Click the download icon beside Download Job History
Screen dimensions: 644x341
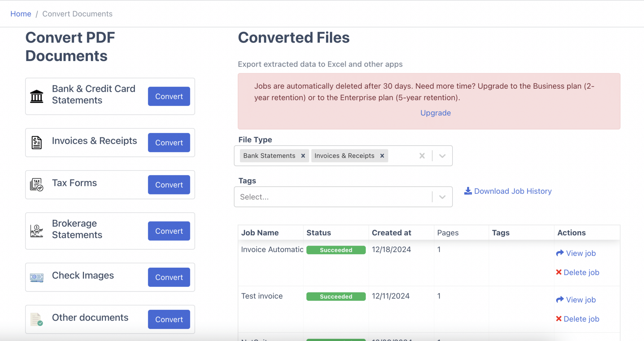pos(468,191)
